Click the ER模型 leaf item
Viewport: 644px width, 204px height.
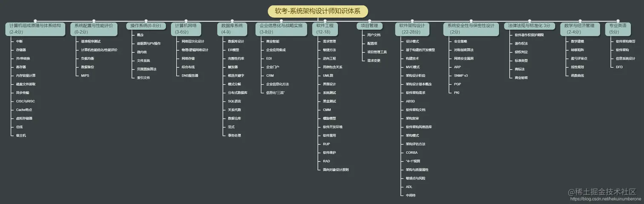coord(233,50)
